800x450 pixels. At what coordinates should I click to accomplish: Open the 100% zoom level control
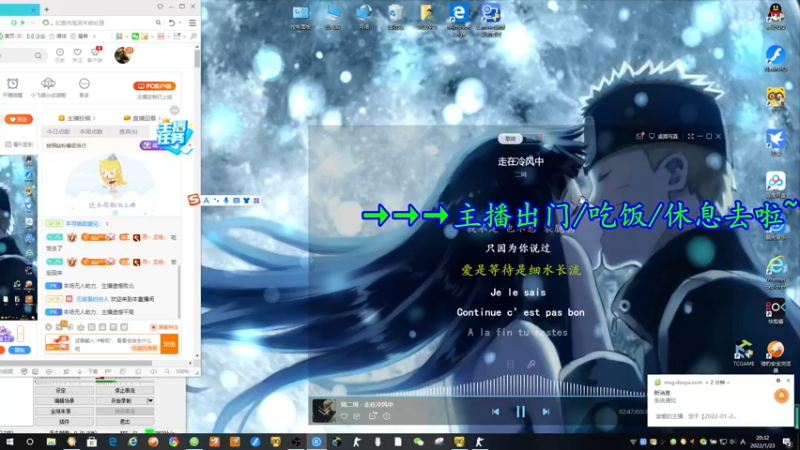[182, 372]
